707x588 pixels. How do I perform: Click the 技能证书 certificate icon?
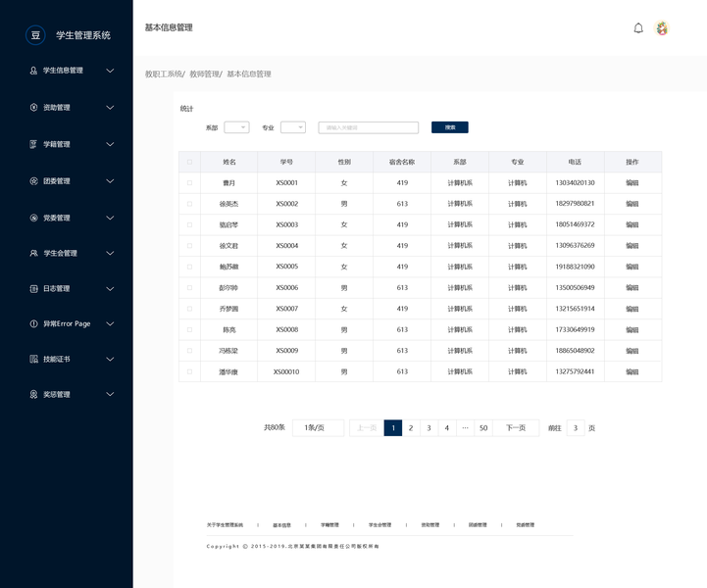pos(33,359)
